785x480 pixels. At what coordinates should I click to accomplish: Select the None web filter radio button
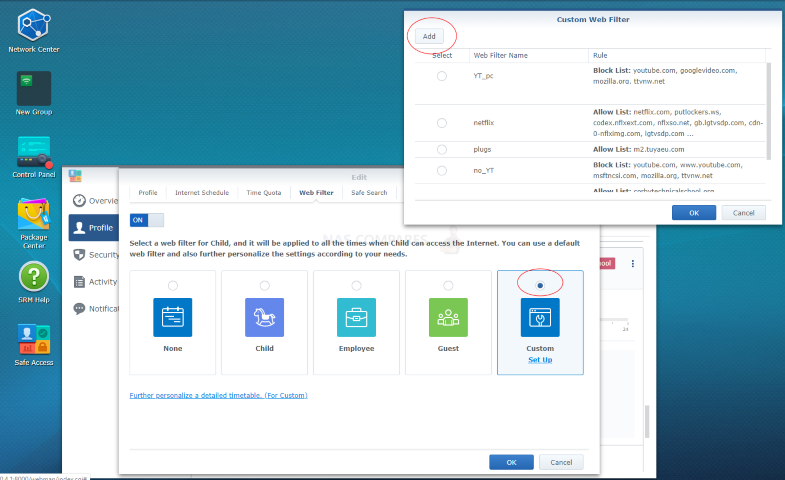tap(173, 285)
